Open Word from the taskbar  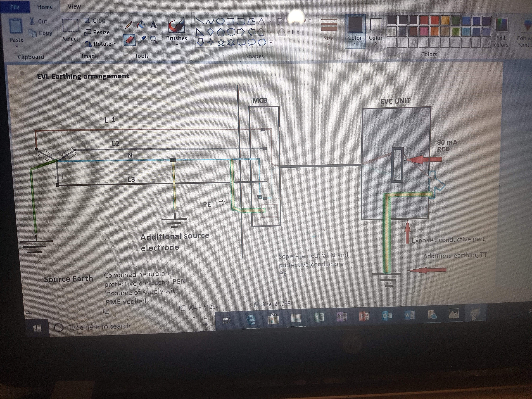(410, 315)
